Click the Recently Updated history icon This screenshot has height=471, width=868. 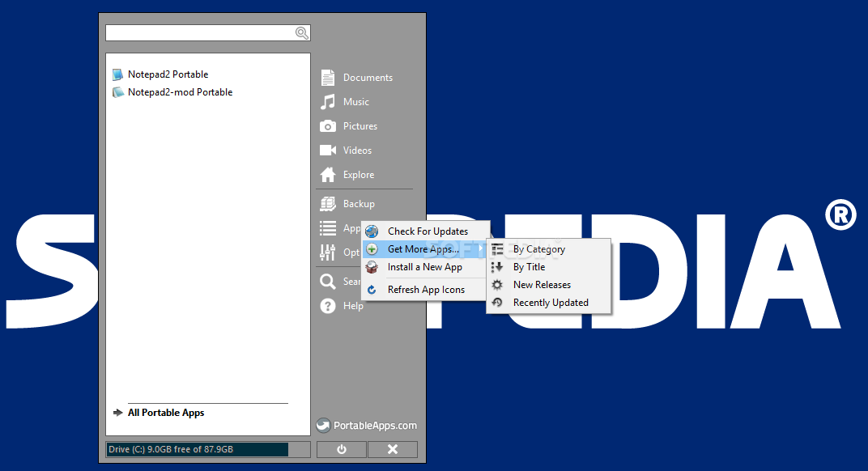[x=497, y=302]
